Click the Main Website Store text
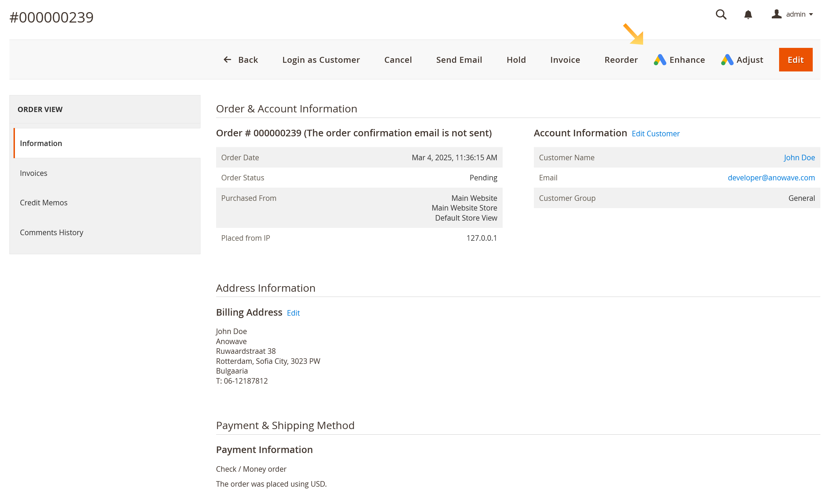828x504 pixels. click(464, 208)
